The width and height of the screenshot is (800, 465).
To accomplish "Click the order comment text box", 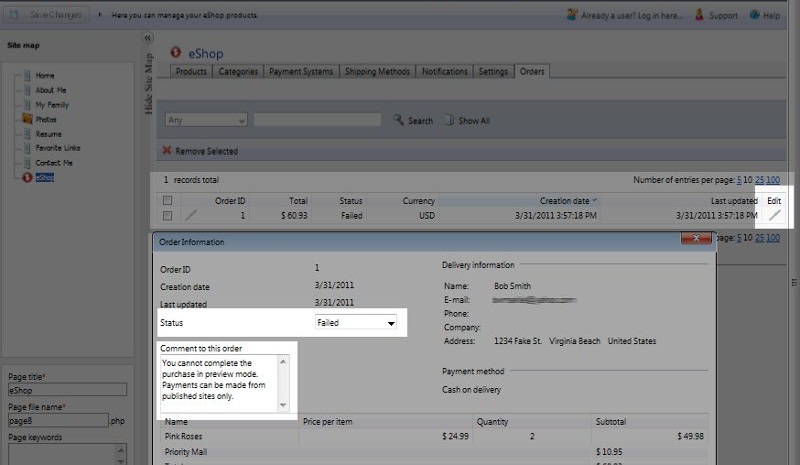I will (x=220, y=383).
